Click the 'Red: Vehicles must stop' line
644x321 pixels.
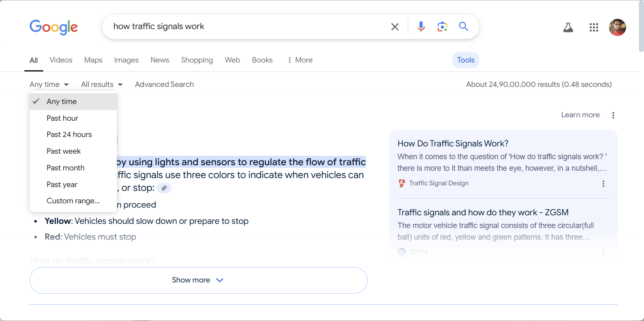[x=90, y=237]
